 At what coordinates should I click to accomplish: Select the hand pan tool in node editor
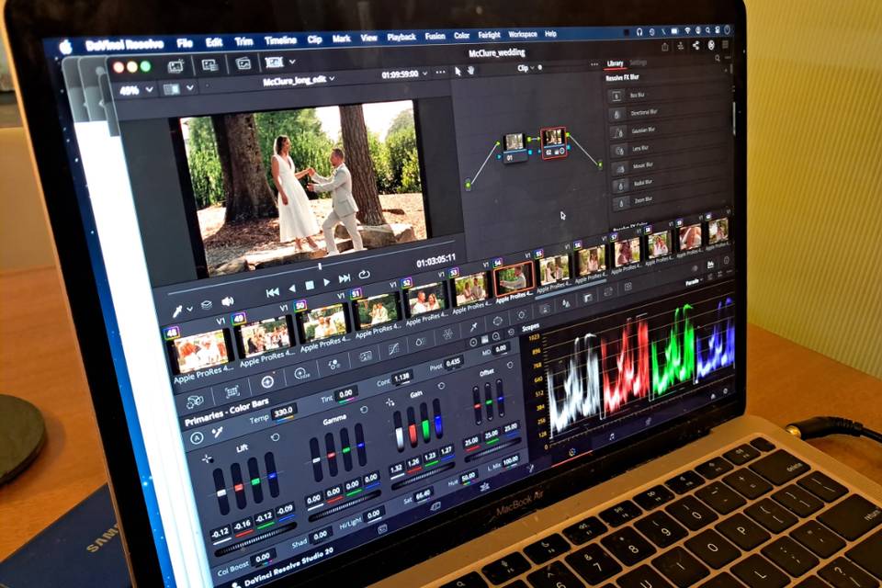point(470,70)
